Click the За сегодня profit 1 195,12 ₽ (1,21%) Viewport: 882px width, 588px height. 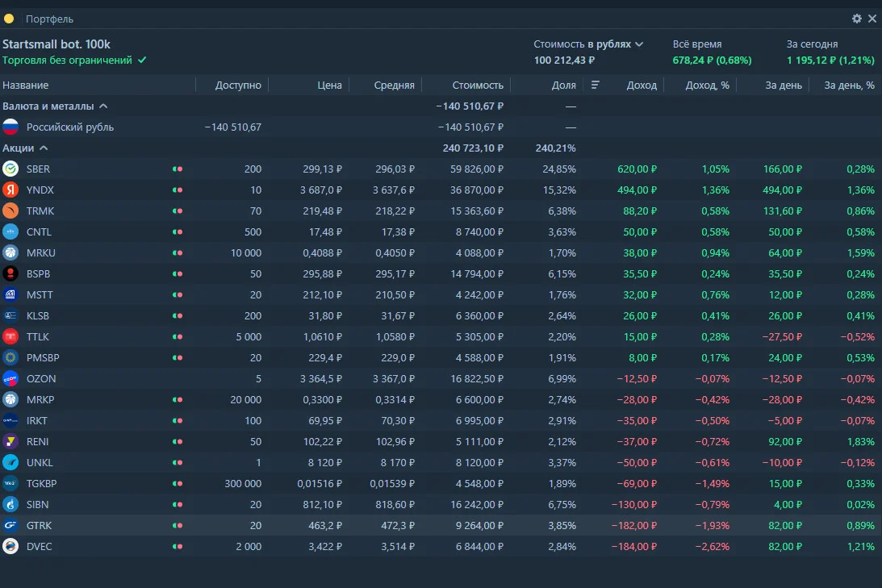coord(830,60)
